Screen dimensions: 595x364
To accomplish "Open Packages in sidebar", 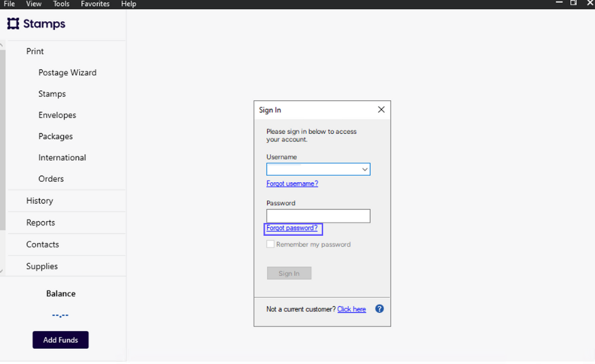I will (55, 136).
